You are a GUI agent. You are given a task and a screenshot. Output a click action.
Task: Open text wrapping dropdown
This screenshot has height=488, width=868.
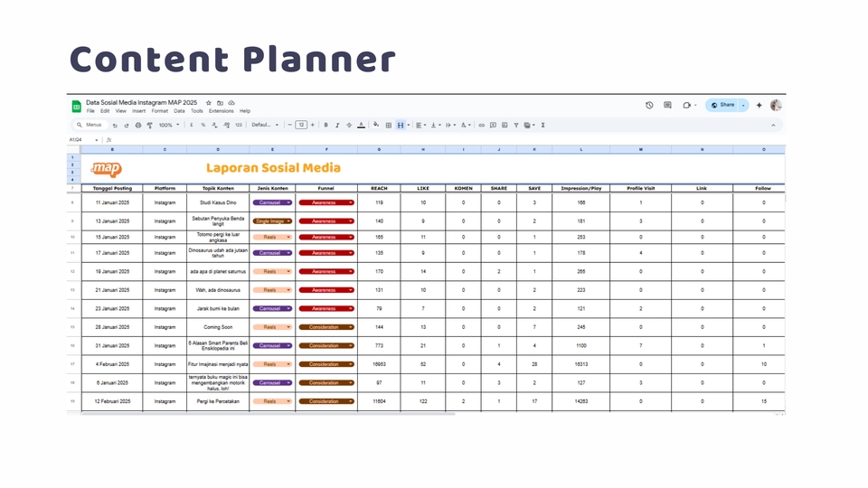(450, 125)
